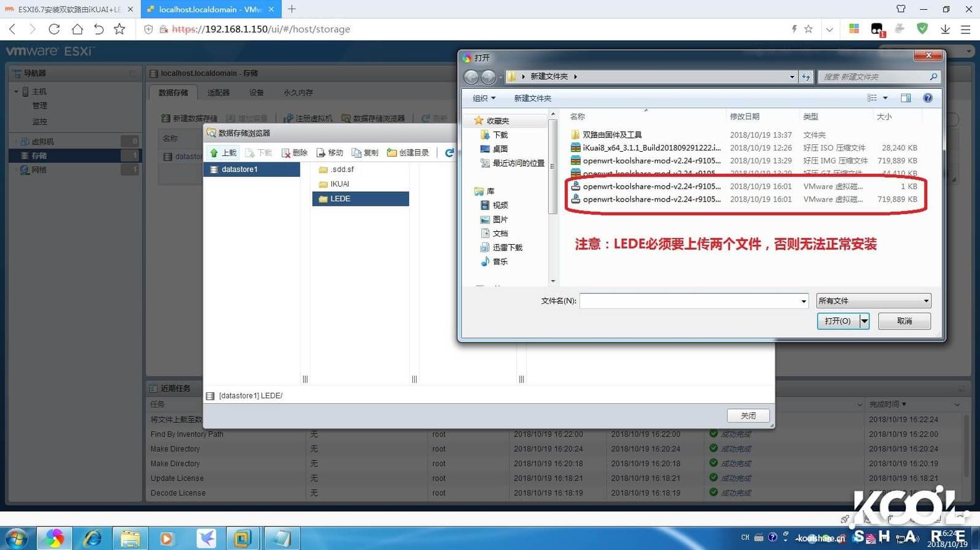Click register VM (注册虚拟机) toolbar button
Screen dimensions: 980x550
(308, 118)
